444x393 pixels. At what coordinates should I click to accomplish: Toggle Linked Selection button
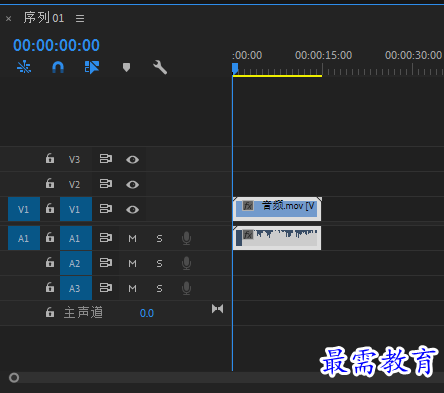92,67
